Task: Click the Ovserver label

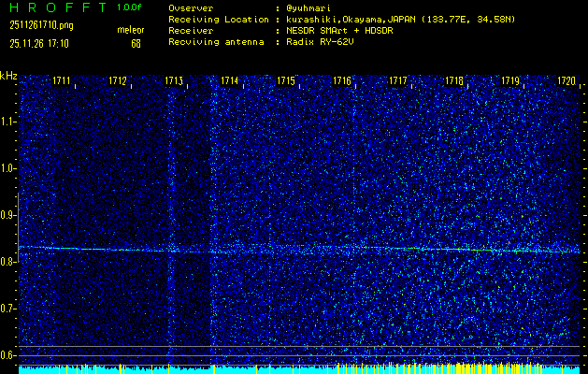Action: click(x=191, y=8)
